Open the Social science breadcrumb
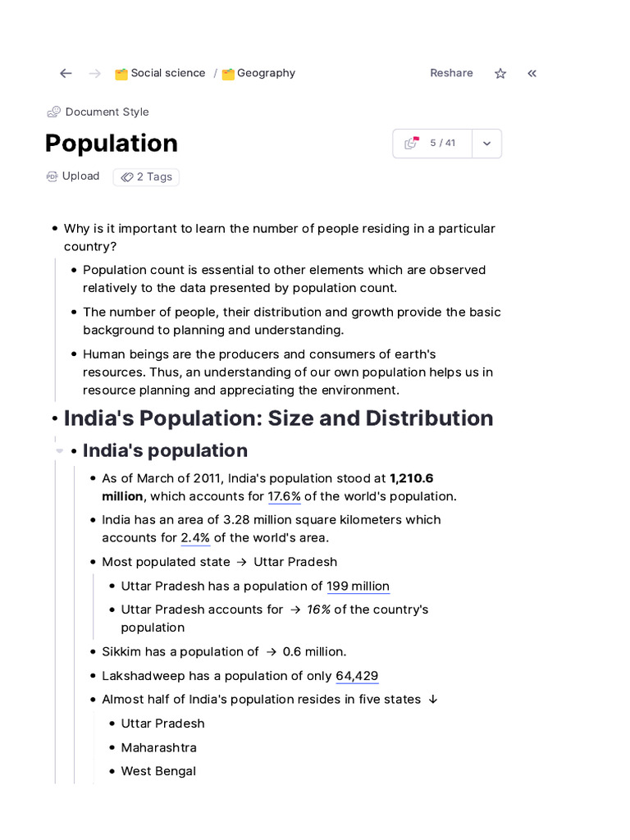This screenshot has height=840, width=630. pos(168,73)
